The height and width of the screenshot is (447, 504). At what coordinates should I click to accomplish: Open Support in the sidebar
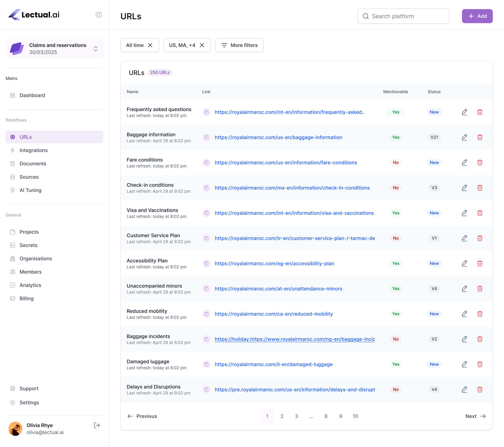coord(54,388)
